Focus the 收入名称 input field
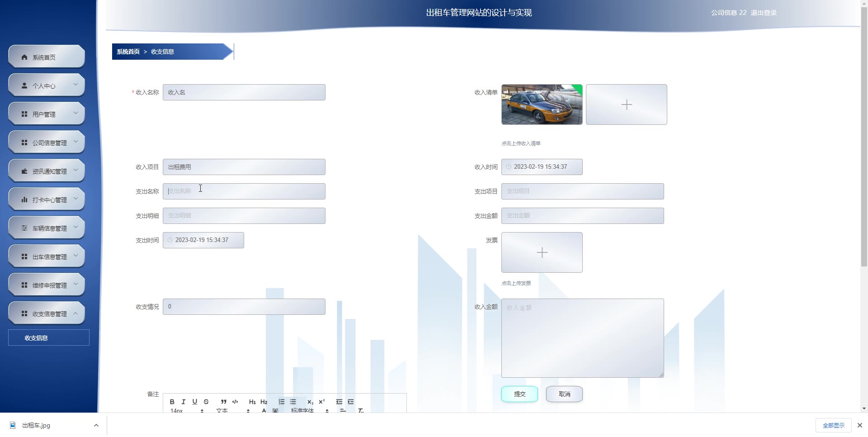The image size is (868, 437). click(x=244, y=92)
